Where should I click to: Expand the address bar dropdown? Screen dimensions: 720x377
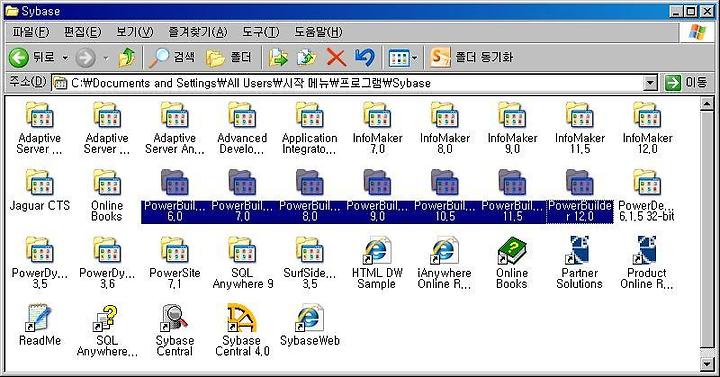[651, 83]
